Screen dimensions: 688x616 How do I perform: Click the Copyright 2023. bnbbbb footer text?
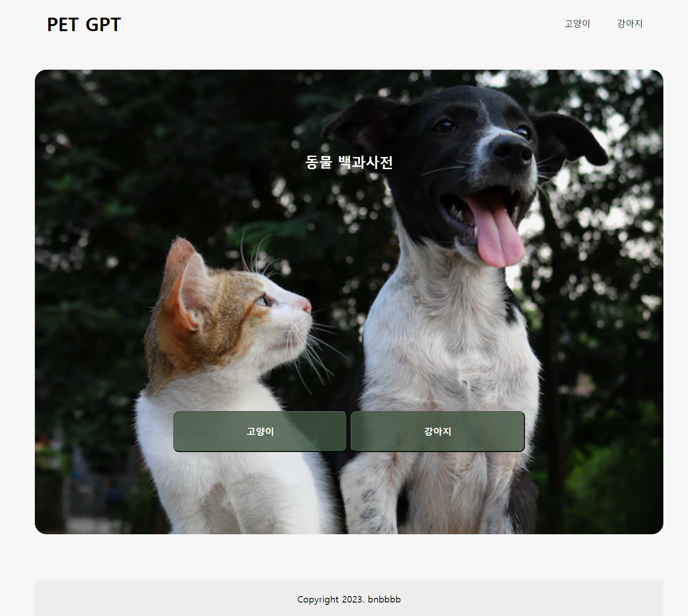349,599
